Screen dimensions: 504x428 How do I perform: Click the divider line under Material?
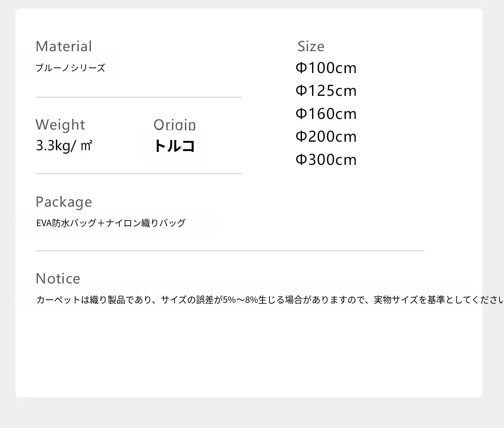coord(138,97)
